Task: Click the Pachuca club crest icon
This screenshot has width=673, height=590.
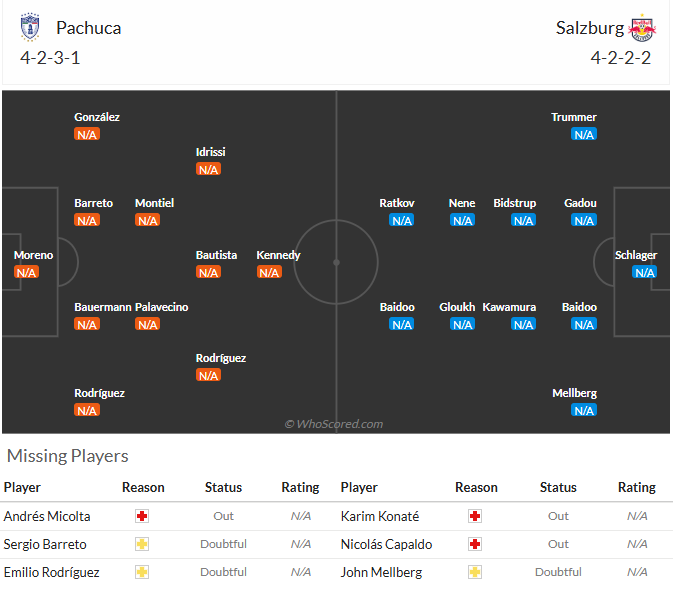Action: pos(30,27)
